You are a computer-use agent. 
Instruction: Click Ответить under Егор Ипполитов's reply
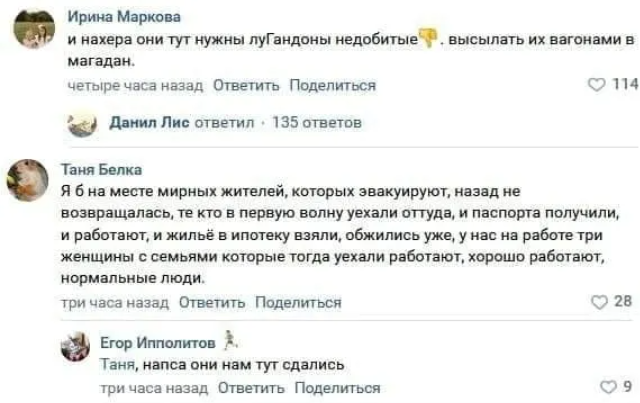(249, 388)
